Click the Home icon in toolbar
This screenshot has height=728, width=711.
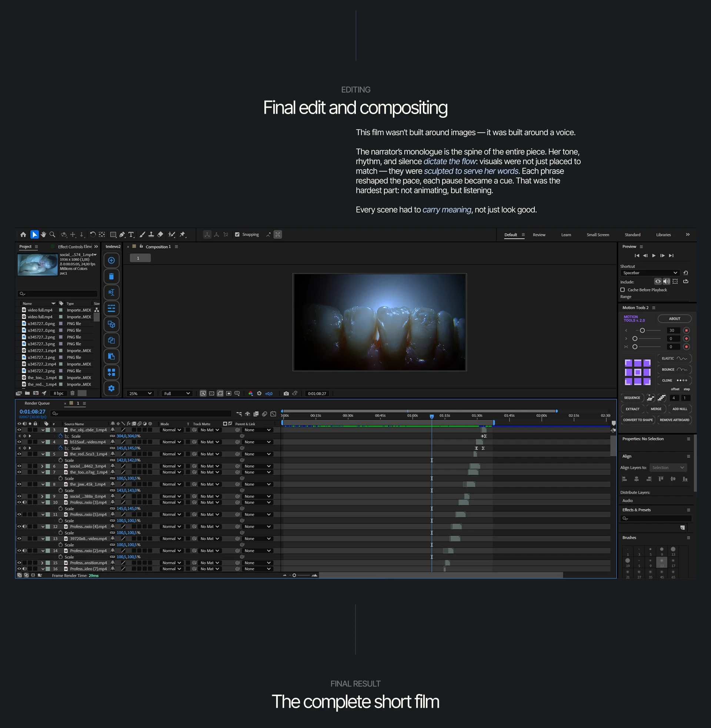click(23, 234)
